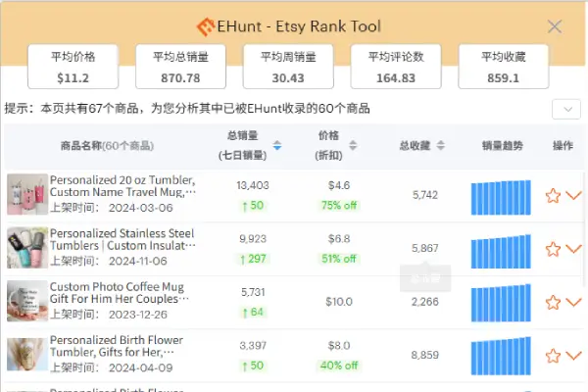View sales trend chart for Stainless Steel Tumblers
This screenshot has width=588, height=392.
click(x=501, y=251)
